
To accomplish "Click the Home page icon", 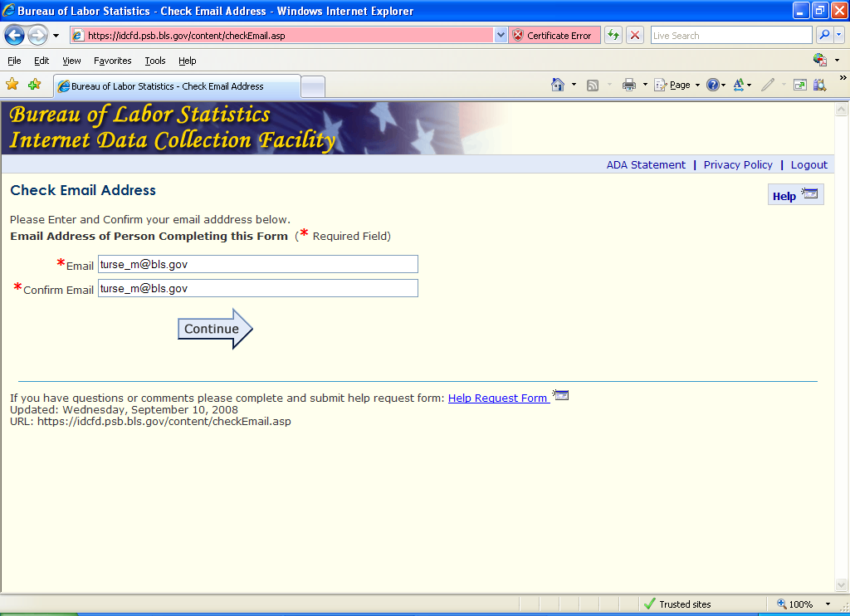I will click(559, 85).
